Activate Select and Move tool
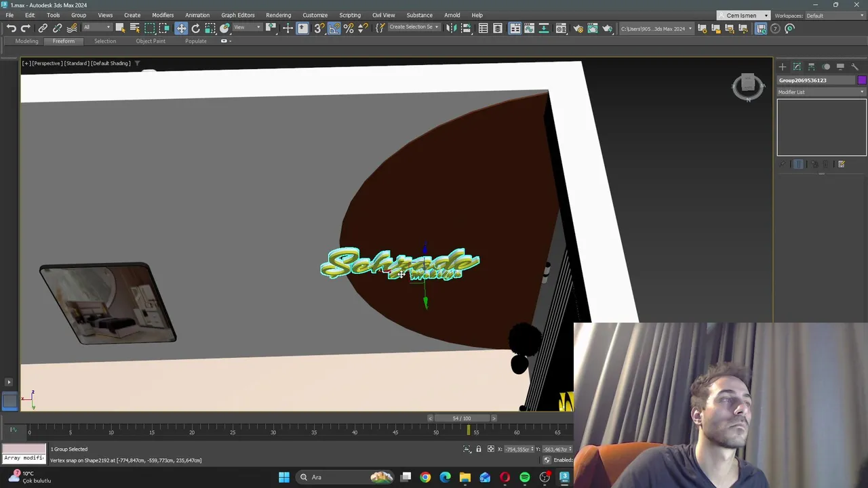868x488 pixels. pos(181,28)
